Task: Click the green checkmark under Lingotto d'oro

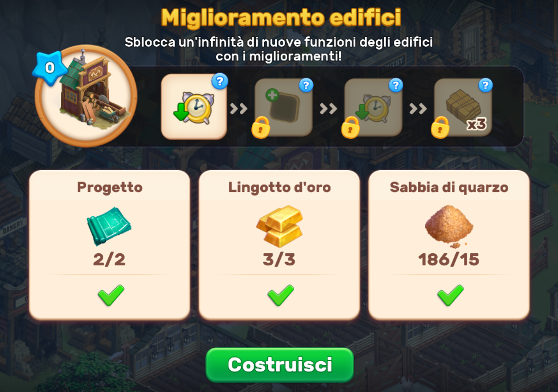Action: [280, 295]
